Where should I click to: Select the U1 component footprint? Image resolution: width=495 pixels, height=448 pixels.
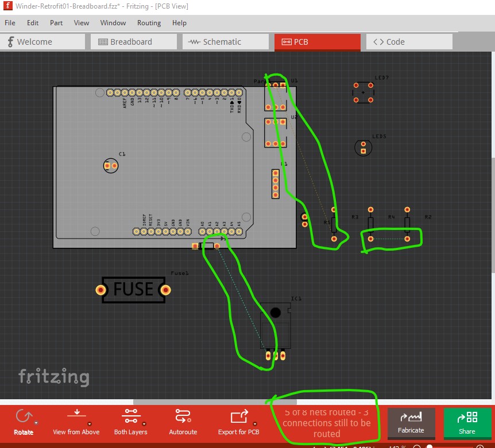click(x=275, y=96)
